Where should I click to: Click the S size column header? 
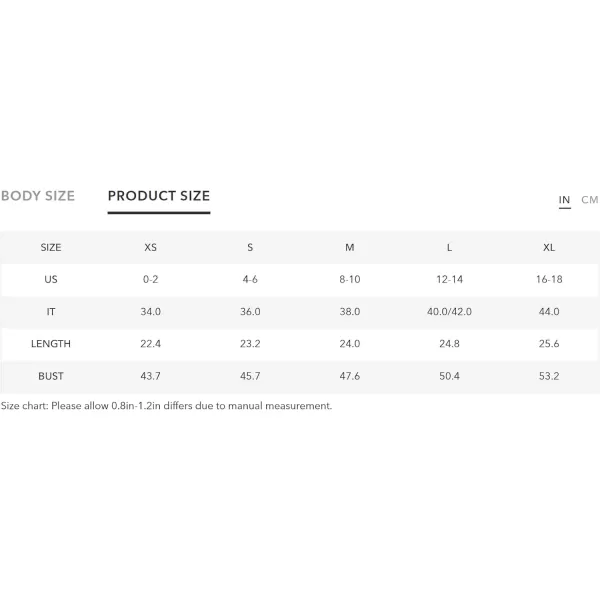250,248
